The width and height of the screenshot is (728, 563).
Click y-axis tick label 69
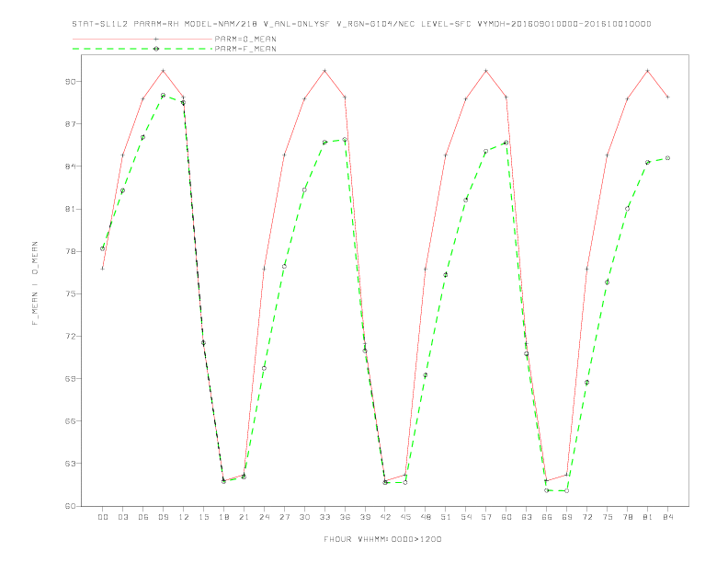pos(70,379)
